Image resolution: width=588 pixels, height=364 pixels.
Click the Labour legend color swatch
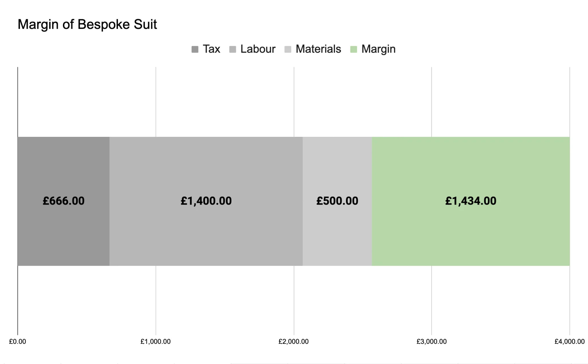pyautogui.click(x=233, y=49)
